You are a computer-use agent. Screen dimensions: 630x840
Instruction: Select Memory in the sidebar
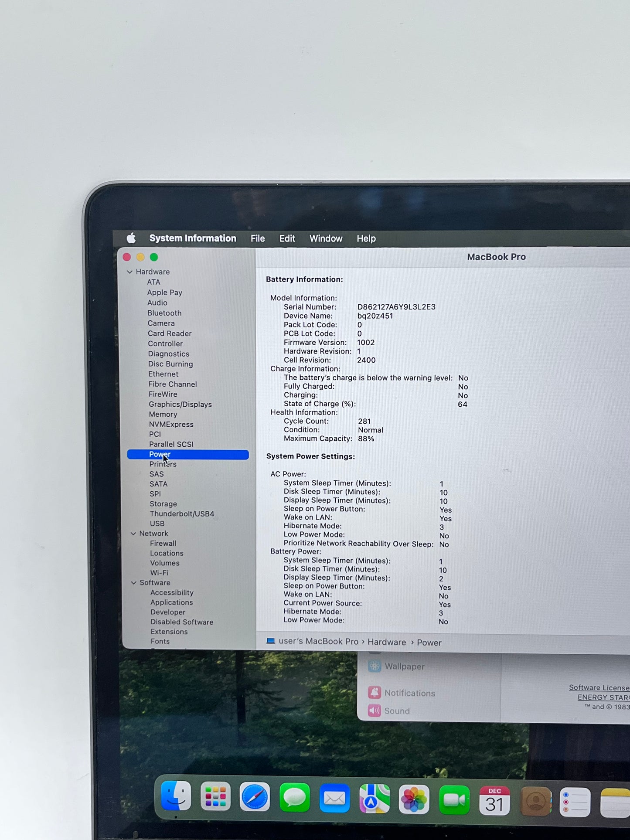coord(163,414)
